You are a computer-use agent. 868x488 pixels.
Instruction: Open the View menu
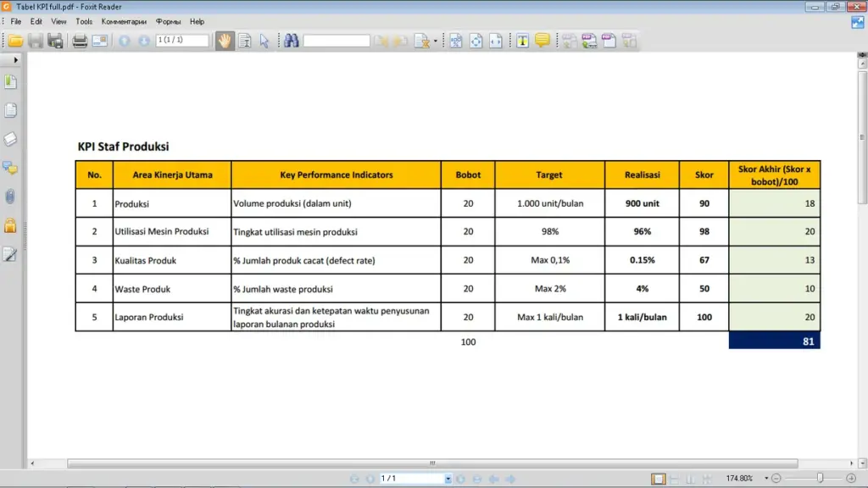[x=58, y=21]
